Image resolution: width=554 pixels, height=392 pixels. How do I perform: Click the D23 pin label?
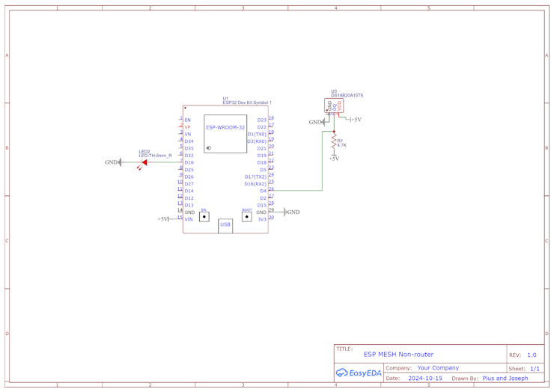262,120
